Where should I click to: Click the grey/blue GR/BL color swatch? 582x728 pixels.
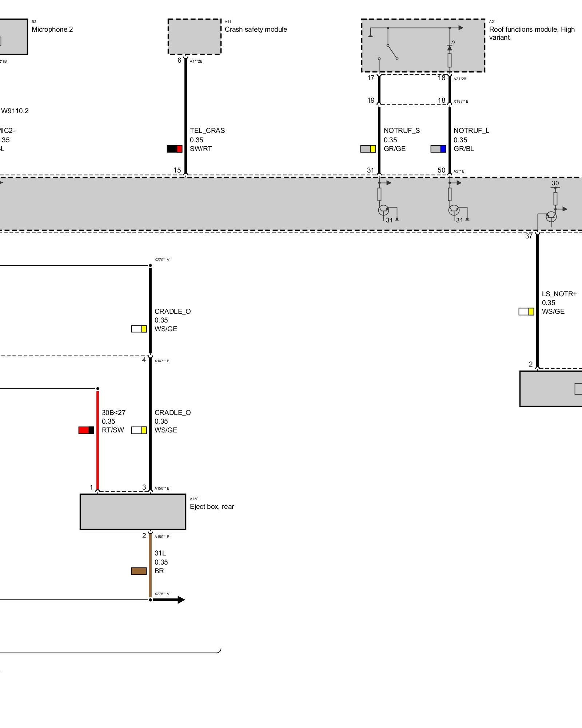[x=438, y=149]
